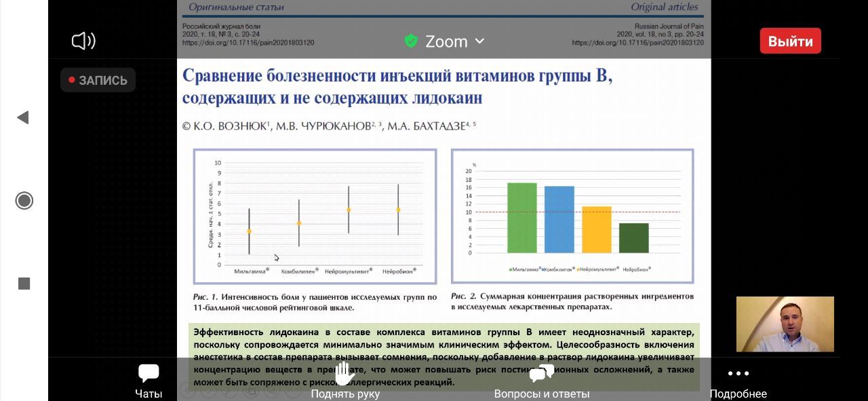The height and width of the screenshot is (401, 868).
Task: Tap the pain intensity chart Рис. 1
Action: tap(315, 216)
